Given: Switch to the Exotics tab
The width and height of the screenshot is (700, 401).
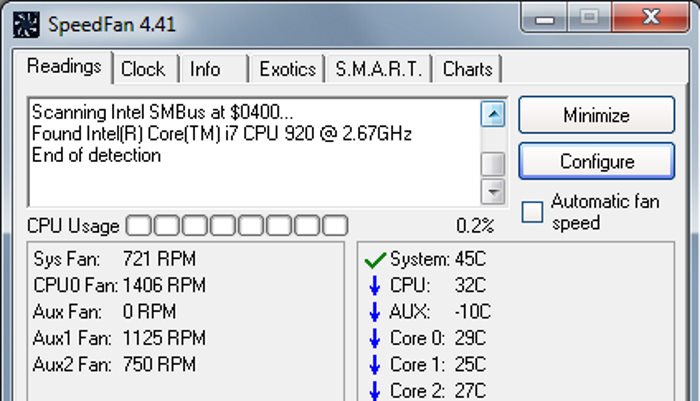Looking at the screenshot, I should tap(288, 69).
